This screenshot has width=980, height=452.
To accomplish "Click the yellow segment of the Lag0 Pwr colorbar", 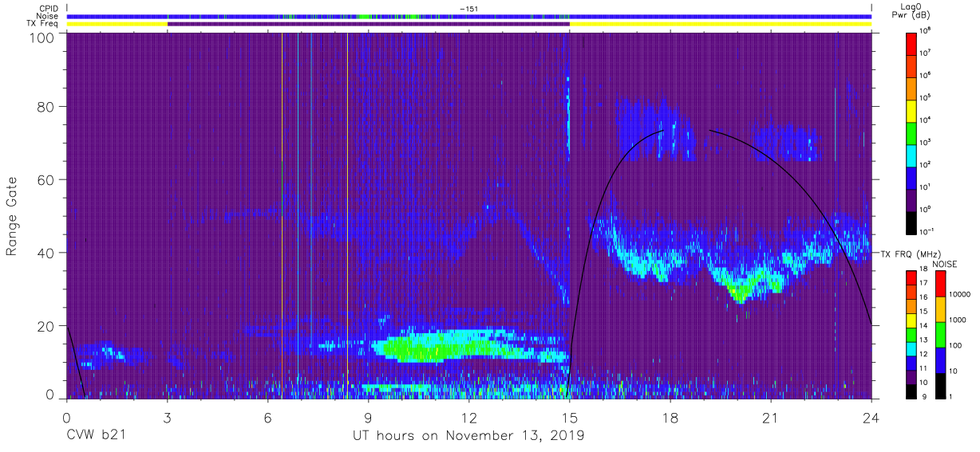I will (911, 112).
